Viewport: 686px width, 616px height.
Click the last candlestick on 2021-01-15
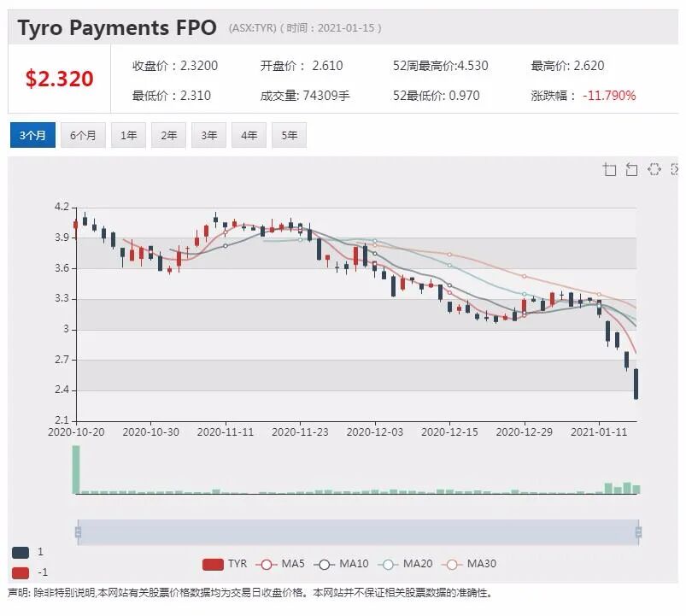tap(636, 384)
